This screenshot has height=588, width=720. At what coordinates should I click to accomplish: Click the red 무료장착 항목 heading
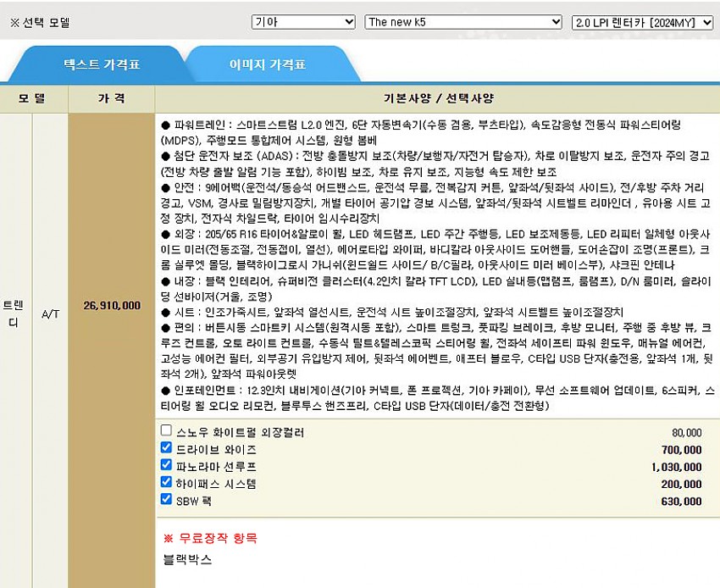click(209, 538)
